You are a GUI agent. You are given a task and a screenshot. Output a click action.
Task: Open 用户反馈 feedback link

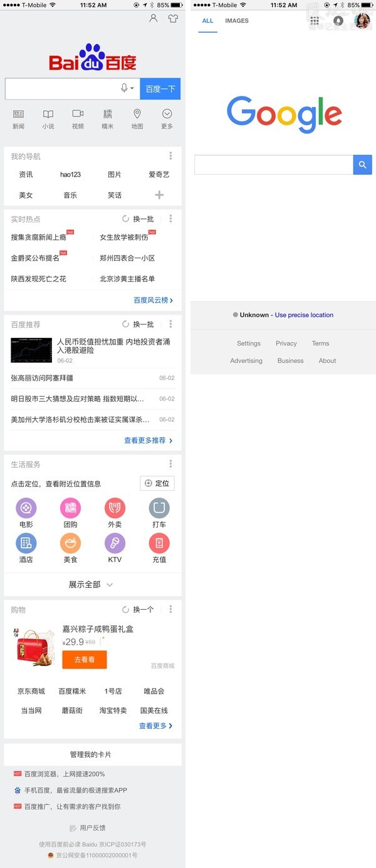point(88,828)
